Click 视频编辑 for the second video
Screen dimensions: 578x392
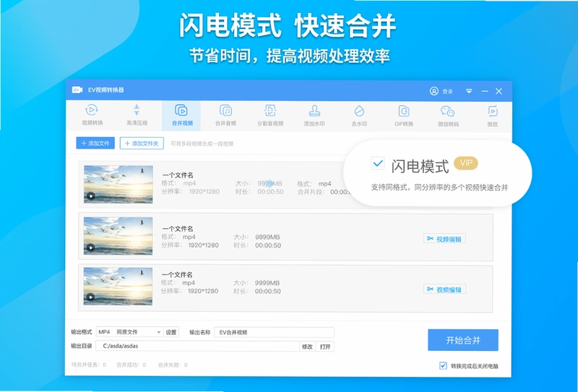pos(444,239)
